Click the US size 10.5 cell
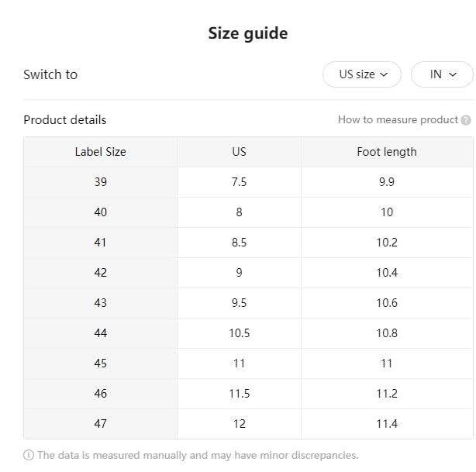 pos(239,333)
